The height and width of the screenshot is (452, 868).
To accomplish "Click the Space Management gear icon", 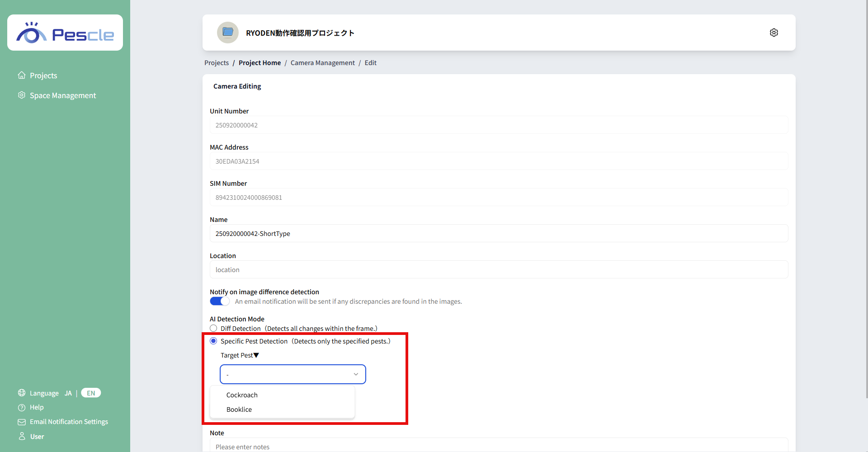I will [22, 95].
